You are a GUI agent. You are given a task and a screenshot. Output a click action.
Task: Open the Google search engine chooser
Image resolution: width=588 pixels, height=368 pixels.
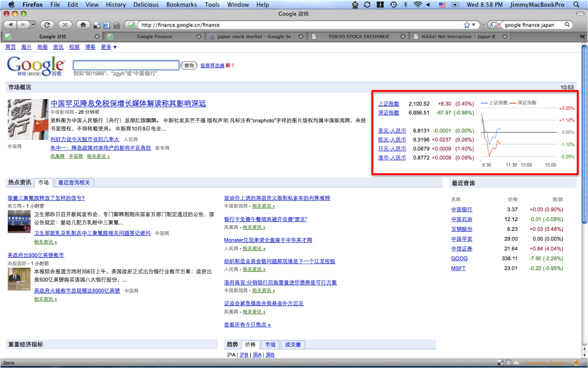click(x=495, y=25)
